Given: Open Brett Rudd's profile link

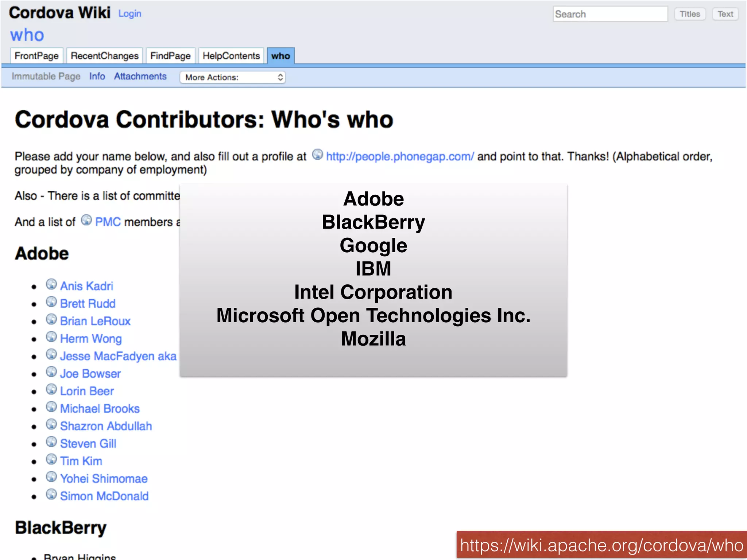Looking at the screenshot, I should pyautogui.click(x=88, y=304).
